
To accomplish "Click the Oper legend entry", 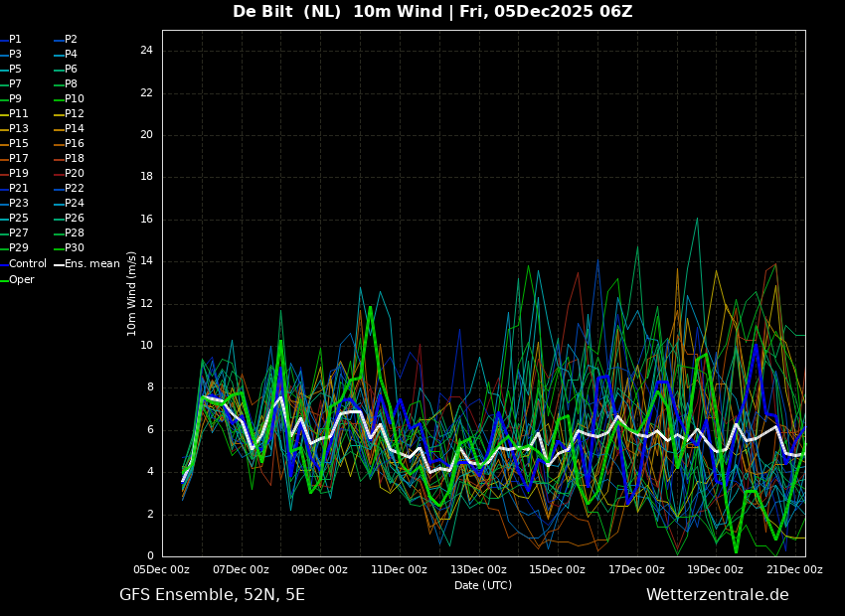I will click(x=17, y=279).
